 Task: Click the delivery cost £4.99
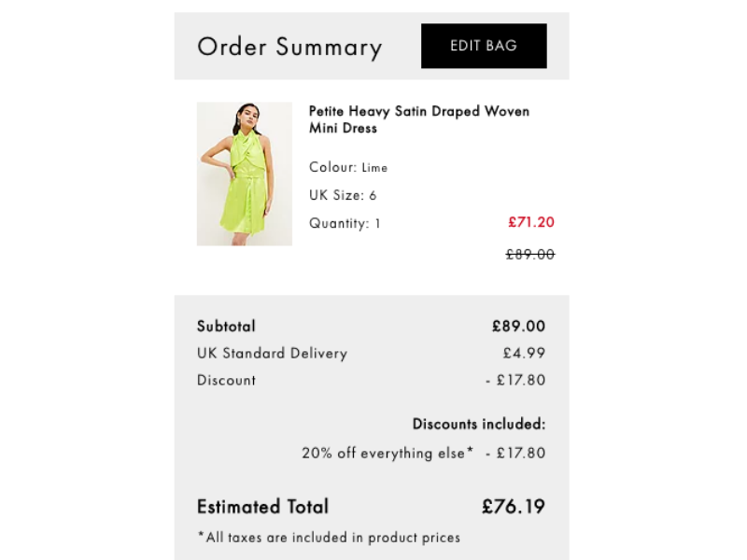[x=524, y=354]
